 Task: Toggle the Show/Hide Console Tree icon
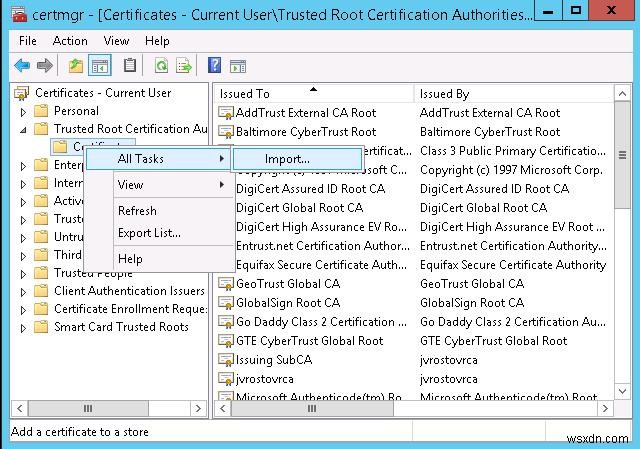click(100, 65)
